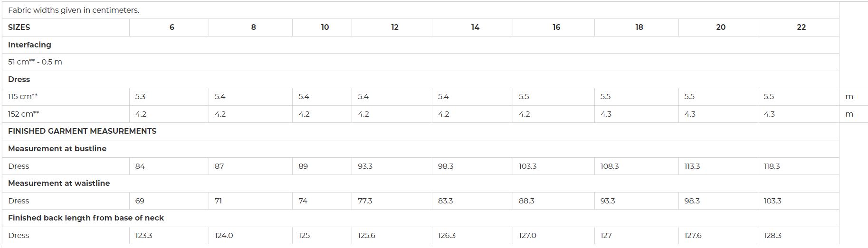Image resolution: width=868 pixels, height=248 pixels.
Task: Select the Fabric widths given in centimeters note
Action: [74, 10]
